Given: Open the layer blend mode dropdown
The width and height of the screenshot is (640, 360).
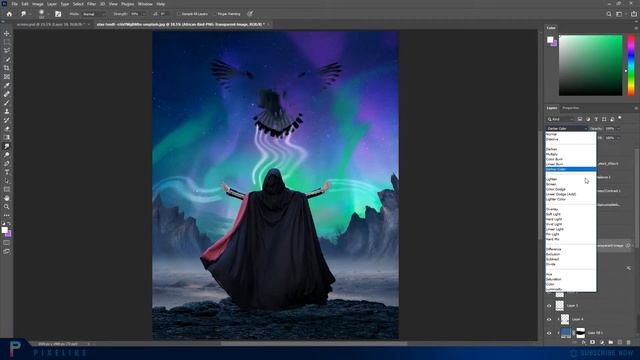Looking at the screenshot, I should [x=567, y=129].
